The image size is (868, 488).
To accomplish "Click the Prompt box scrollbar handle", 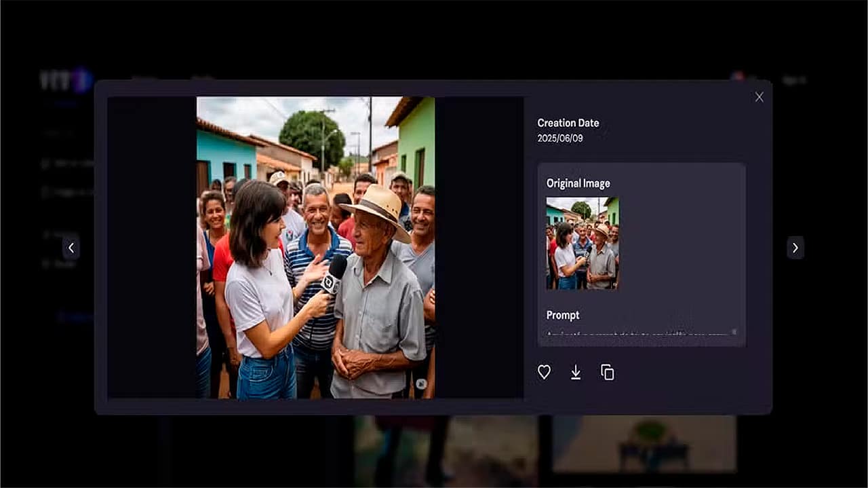I will click(733, 333).
